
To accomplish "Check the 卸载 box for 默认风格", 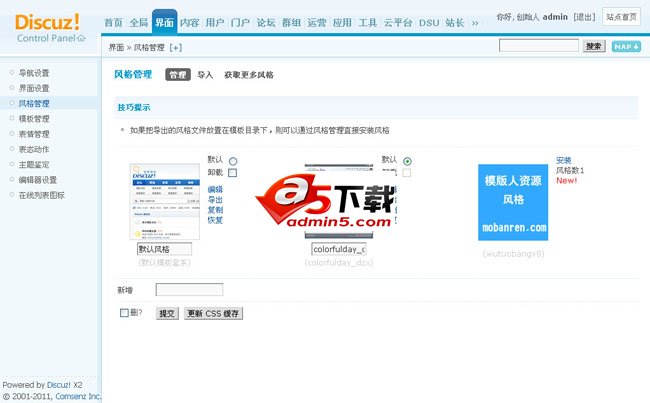I will coord(233,172).
